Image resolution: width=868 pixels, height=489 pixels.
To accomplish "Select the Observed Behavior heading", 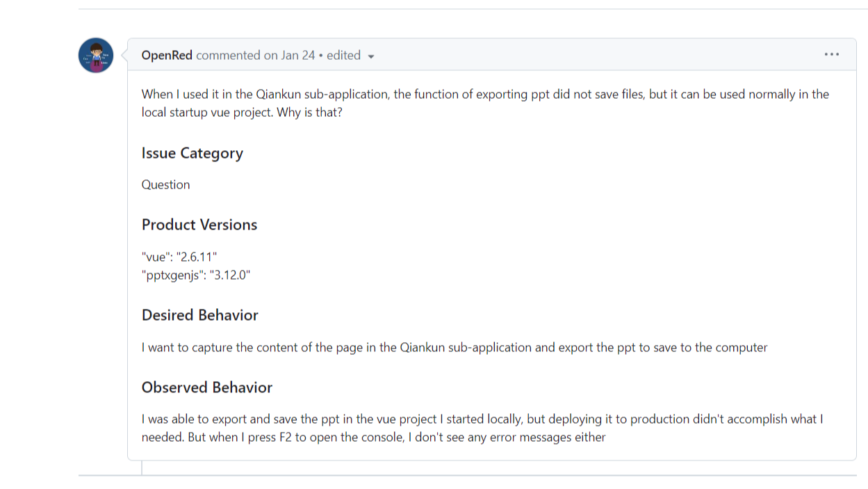I will 207,387.
